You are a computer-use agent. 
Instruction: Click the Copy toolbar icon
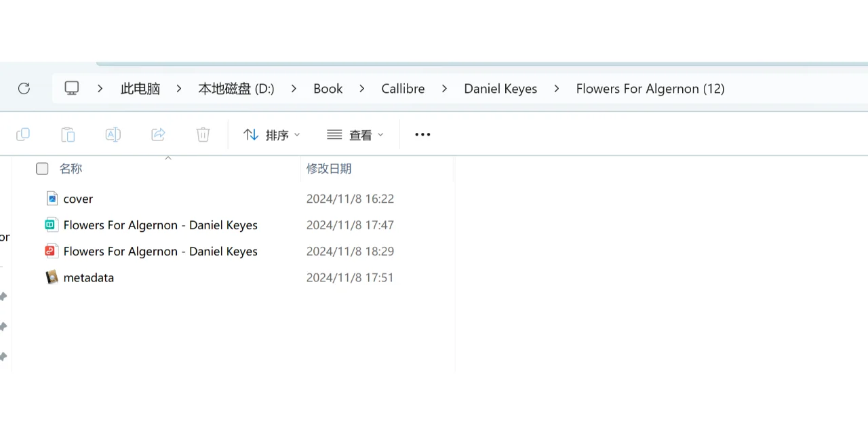[x=23, y=134]
